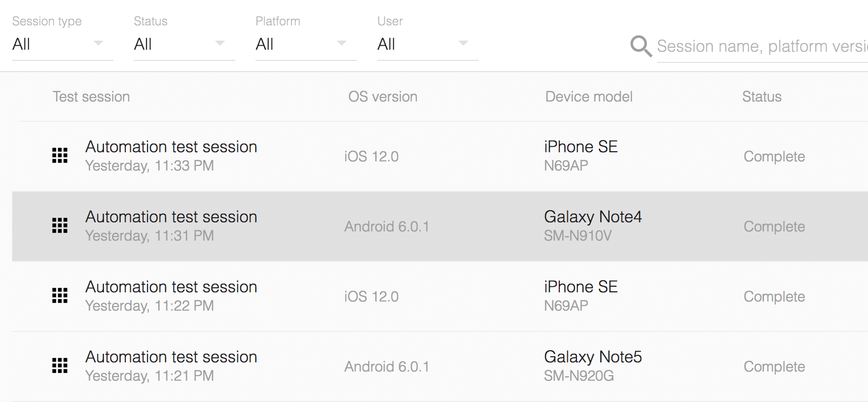This screenshot has height=402, width=868.
Task: Open the 11:31 PM Automation test session
Action: click(x=171, y=217)
